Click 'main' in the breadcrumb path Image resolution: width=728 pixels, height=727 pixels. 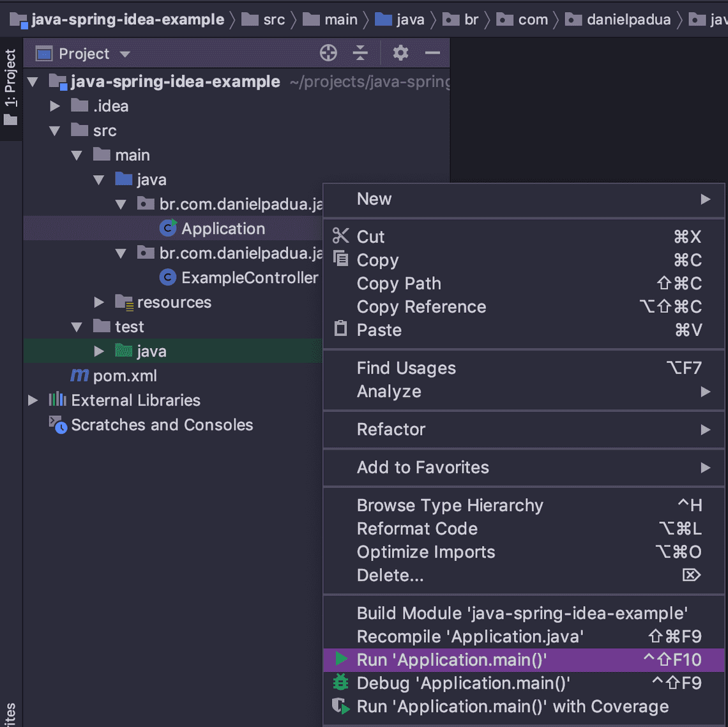tap(340, 20)
